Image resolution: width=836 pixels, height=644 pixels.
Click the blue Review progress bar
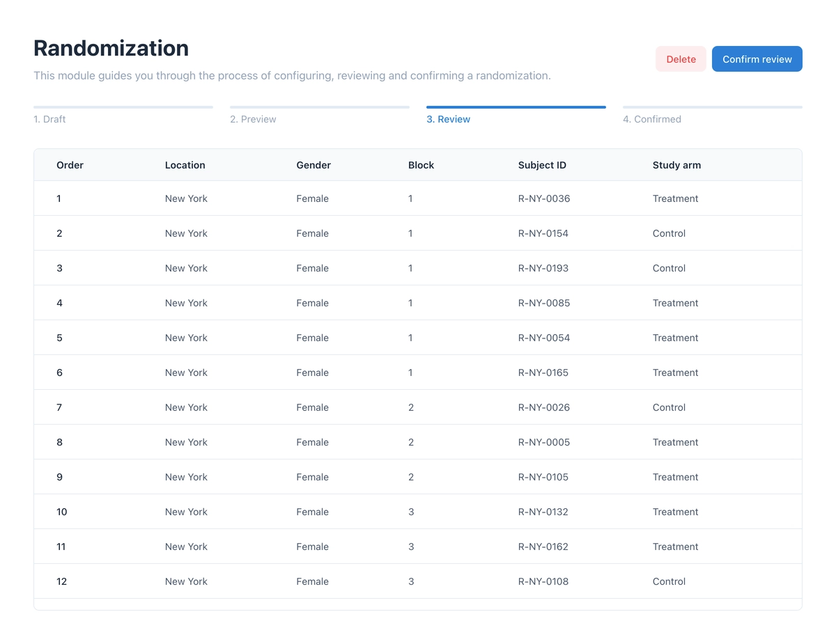click(516, 107)
